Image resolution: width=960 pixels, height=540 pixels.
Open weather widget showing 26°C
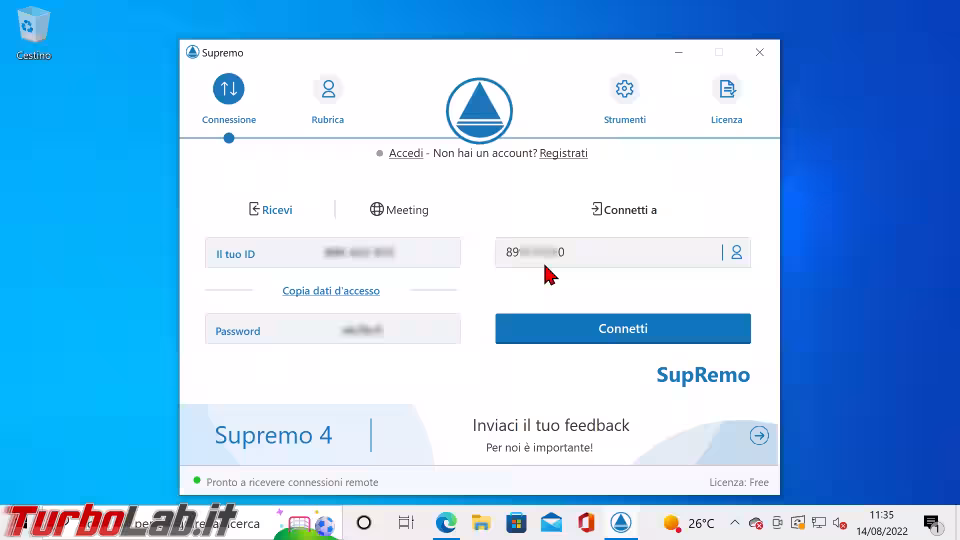[689, 523]
